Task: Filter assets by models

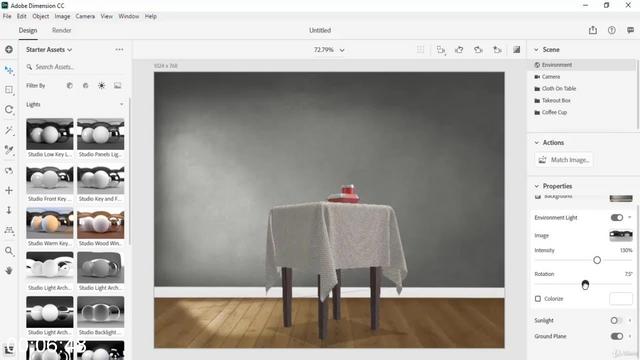Action: click(x=69, y=85)
